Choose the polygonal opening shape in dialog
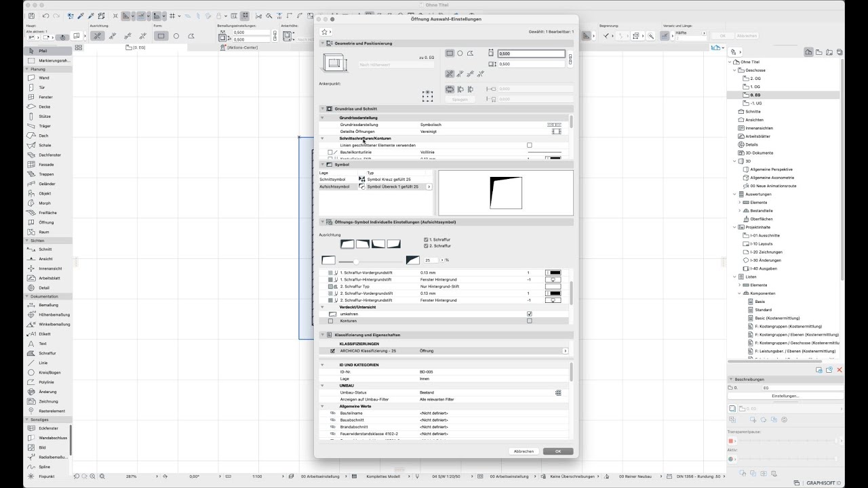Viewport: 868px width, 488px height. pyautogui.click(x=470, y=53)
